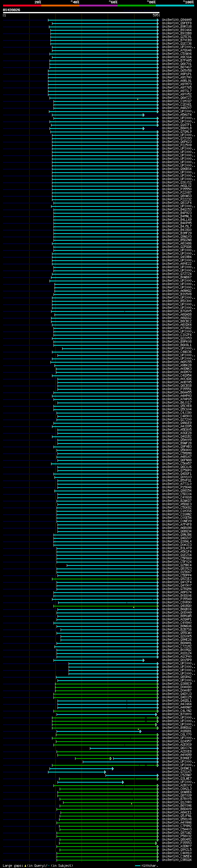Click the =100char. scale legend
Screen dimensions: 197x868
point(147,865)
